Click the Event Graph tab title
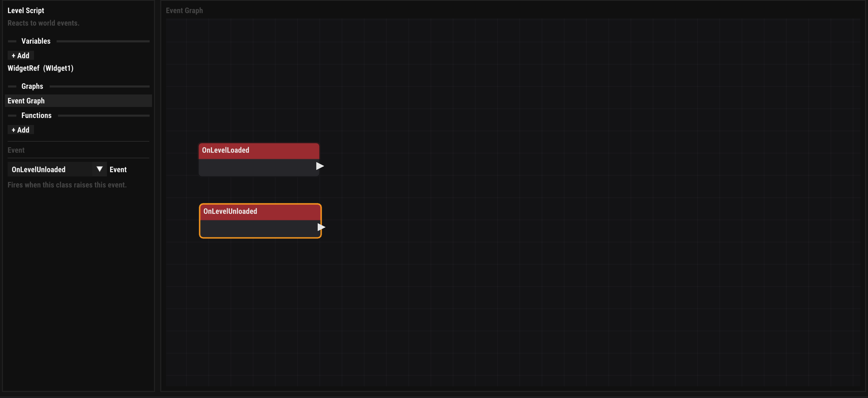 (184, 10)
